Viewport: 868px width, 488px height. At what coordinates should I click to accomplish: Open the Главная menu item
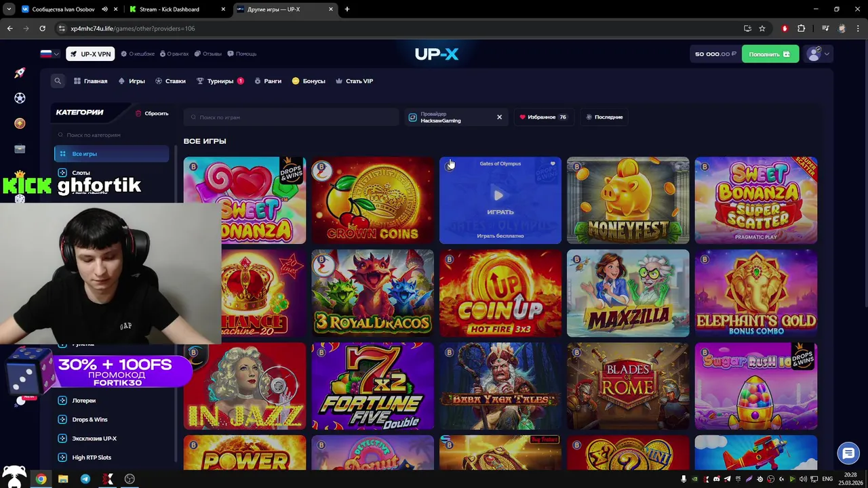point(90,81)
